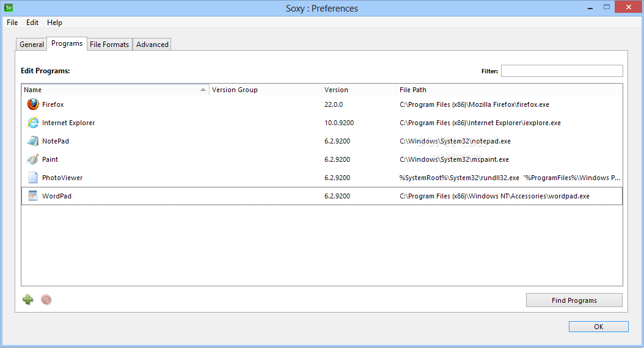Click the Firefox program icon

[33, 104]
